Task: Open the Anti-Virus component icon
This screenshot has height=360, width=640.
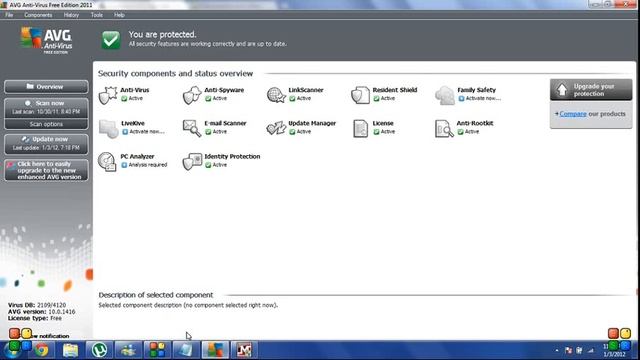Action: 108,95
